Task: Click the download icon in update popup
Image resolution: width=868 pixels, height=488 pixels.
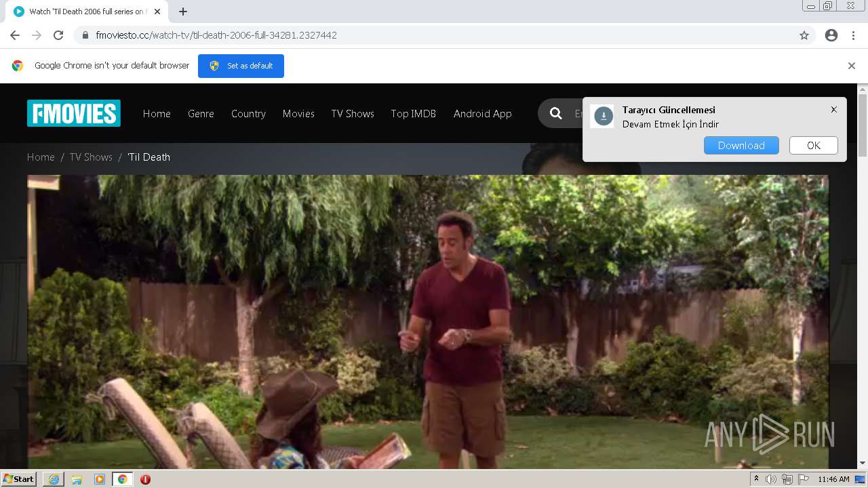Action: tap(603, 117)
